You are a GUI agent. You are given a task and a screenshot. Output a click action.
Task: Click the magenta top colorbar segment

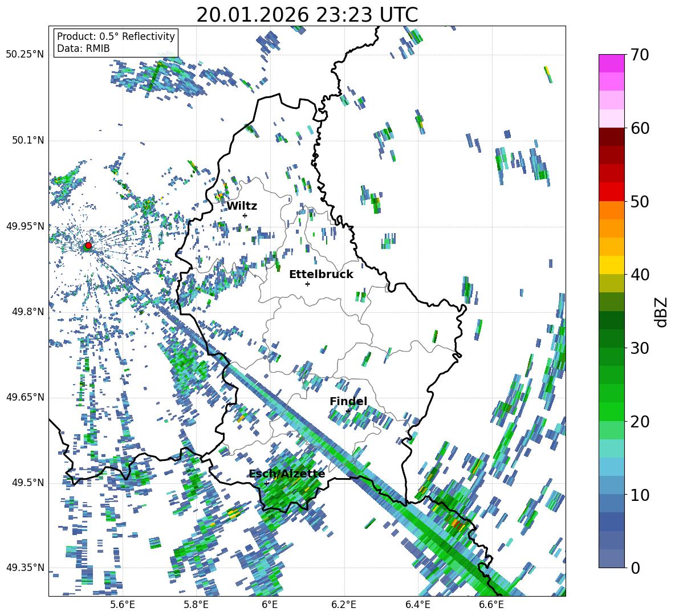611,63
